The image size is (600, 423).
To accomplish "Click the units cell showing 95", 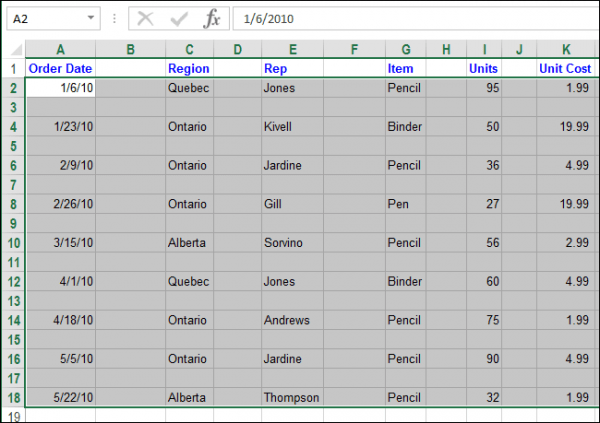I will pos(484,88).
